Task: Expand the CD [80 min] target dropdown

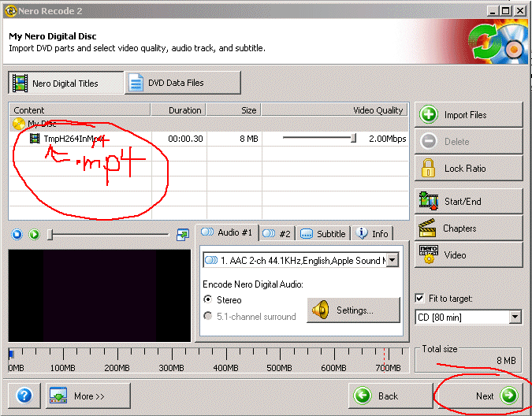Action: tap(515, 317)
